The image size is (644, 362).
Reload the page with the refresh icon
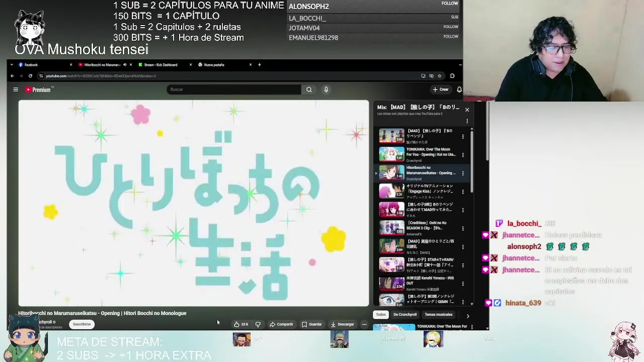[x=30, y=76]
